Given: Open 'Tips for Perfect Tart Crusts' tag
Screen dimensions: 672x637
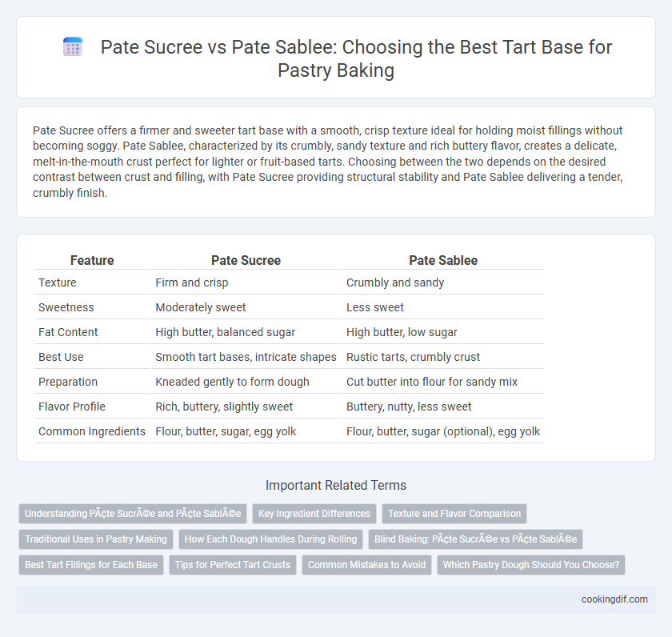Looking at the screenshot, I should 233,565.
